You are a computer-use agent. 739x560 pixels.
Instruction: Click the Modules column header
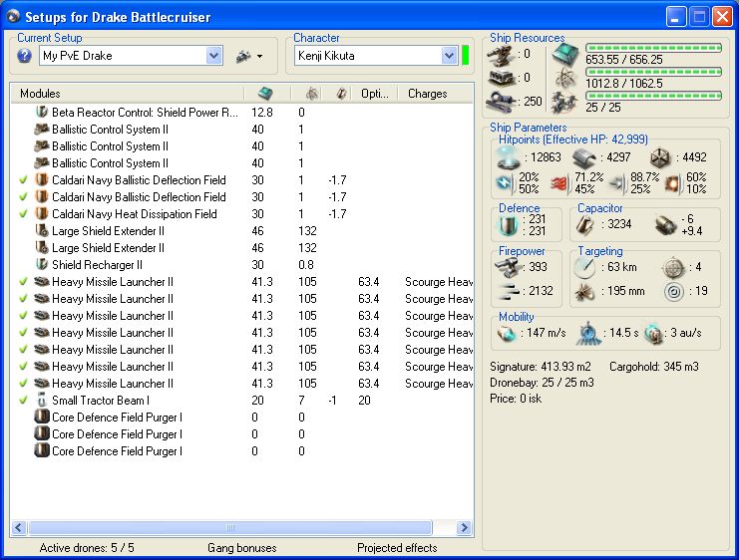click(x=40, y=94)
